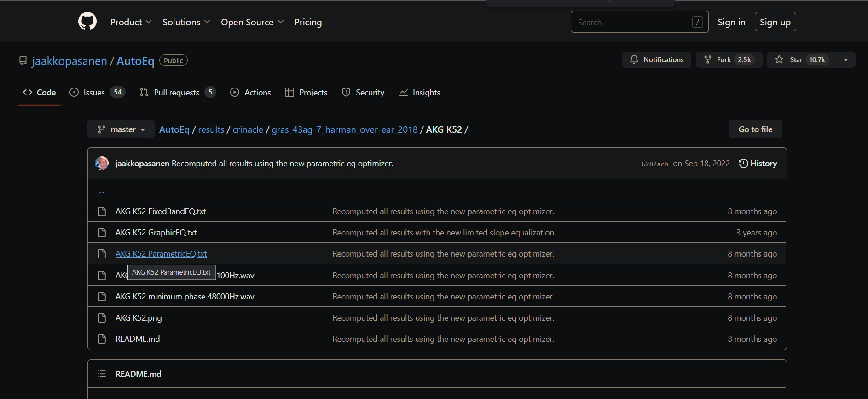Click the header Search input field
The width and height of the screenshot is (868, 399).
pos(640,22)
